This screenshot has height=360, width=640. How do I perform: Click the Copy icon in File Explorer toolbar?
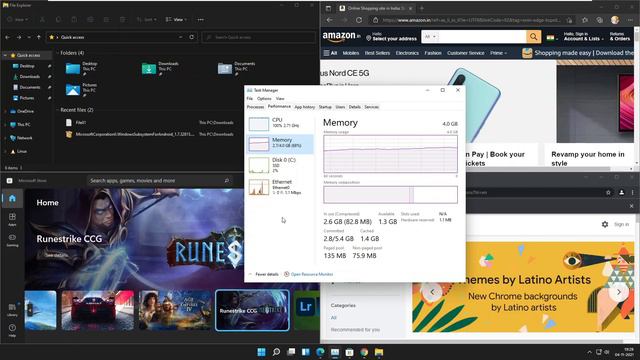58,20
